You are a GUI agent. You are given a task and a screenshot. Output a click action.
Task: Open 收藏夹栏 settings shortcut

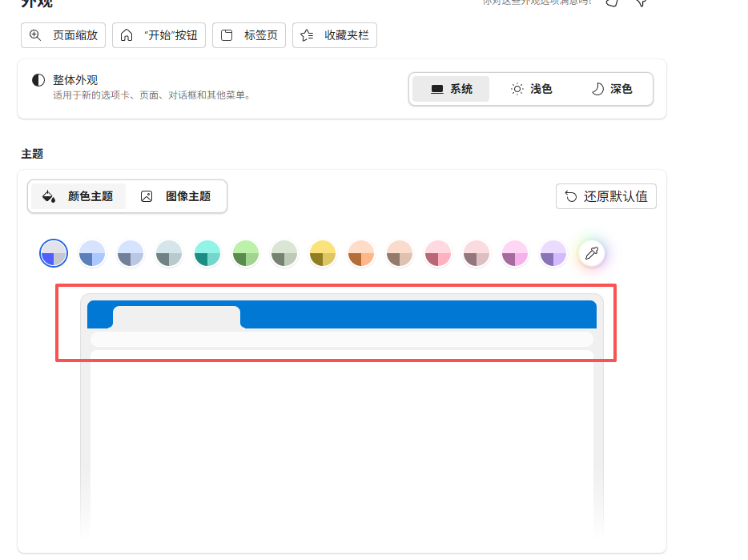tap(334, 35)
